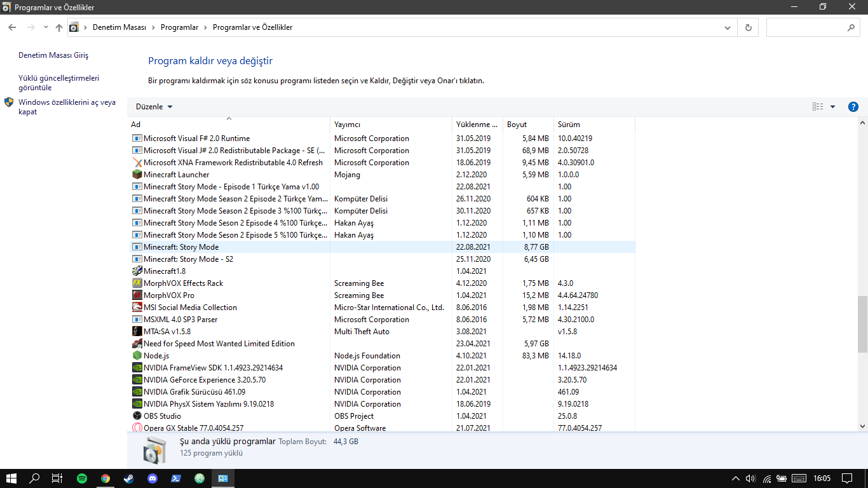Open Spotify from the taskbar
868x488 pixels.
[82, 478]
